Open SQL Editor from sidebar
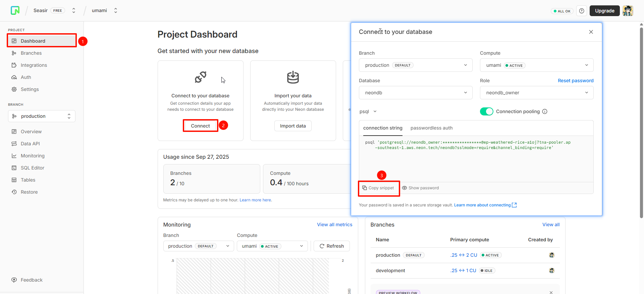Image resolution: width=644 pixels, height=294 pixels. pyautogui.click(x=32, y=168)
